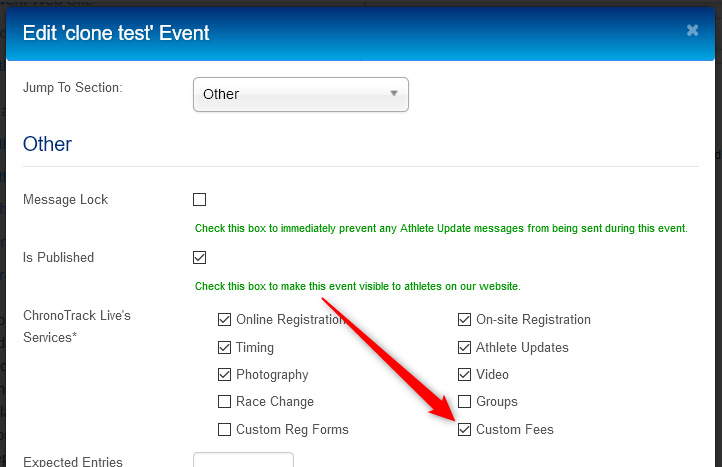The width and height of the screenshot is (722, 467).
Task: Uncheck the Custom Fees checkbox
Action: pyautogui.click(x=465, y=429)
